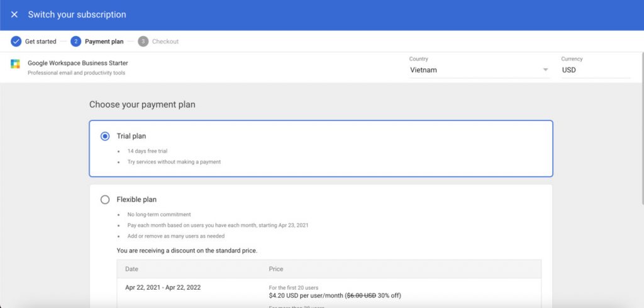Click the Get started checkmark step icon
This screenshot has width=644, height=308.
16,41
